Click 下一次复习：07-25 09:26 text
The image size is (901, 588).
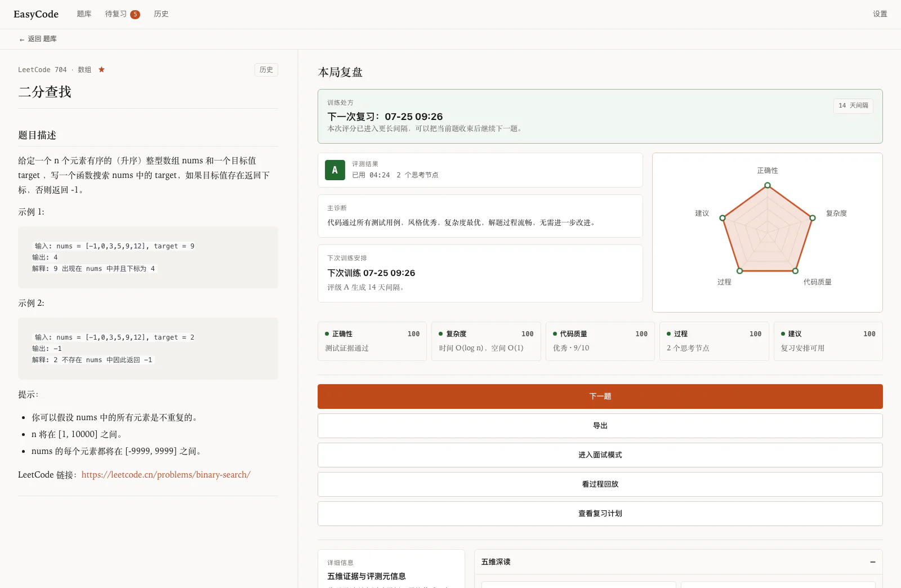click(385, 117)
